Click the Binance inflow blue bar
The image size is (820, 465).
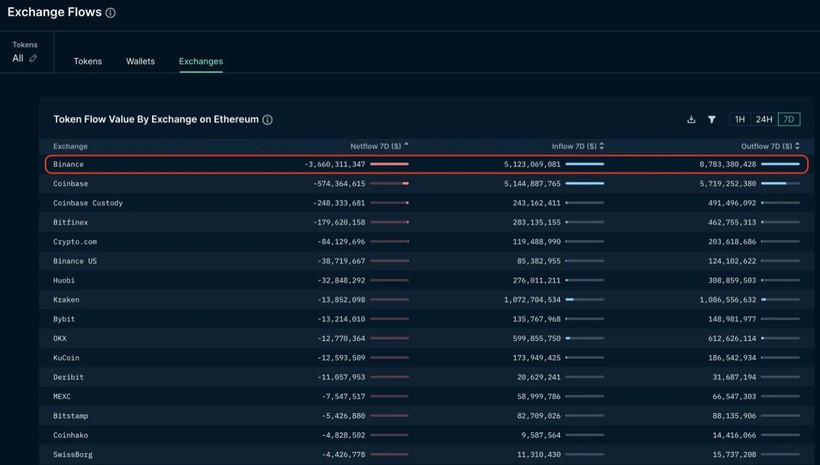tap(585, 164)
